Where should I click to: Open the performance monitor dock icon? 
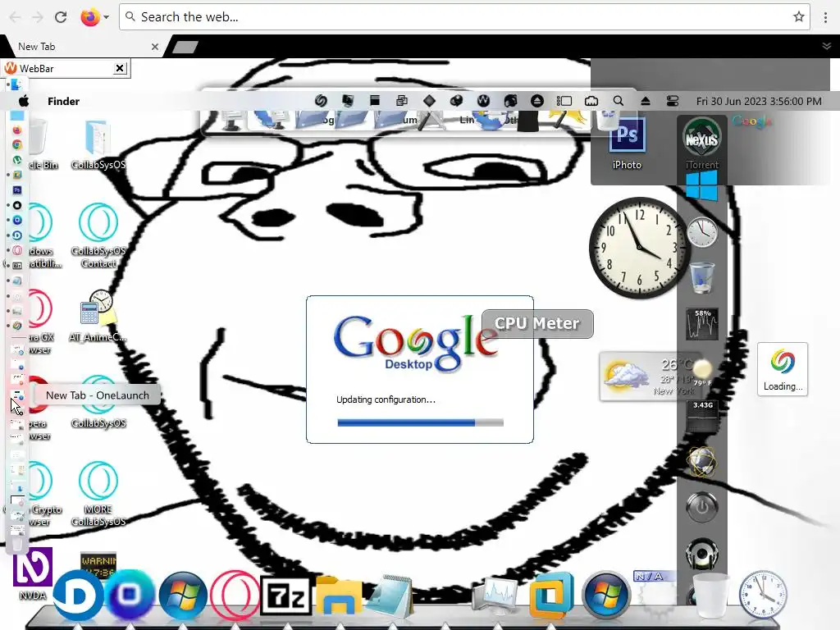(495, 595)
